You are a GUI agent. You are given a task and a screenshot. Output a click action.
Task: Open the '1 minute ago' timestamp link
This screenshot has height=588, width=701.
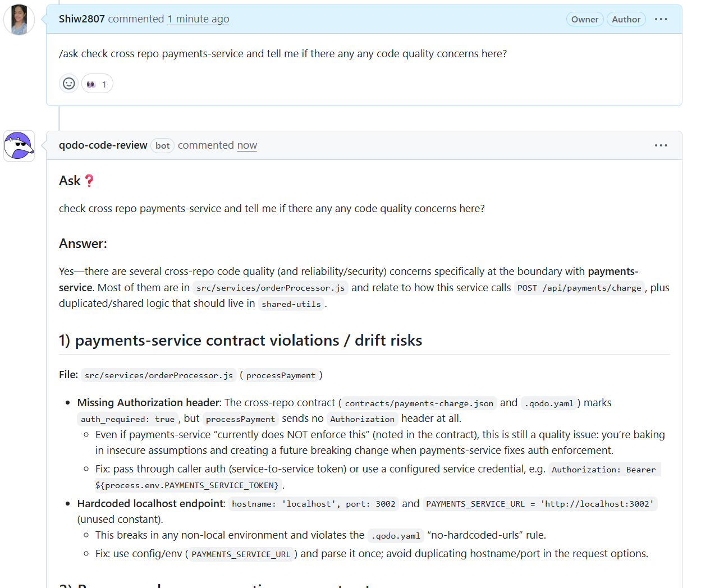pos(198,19)
